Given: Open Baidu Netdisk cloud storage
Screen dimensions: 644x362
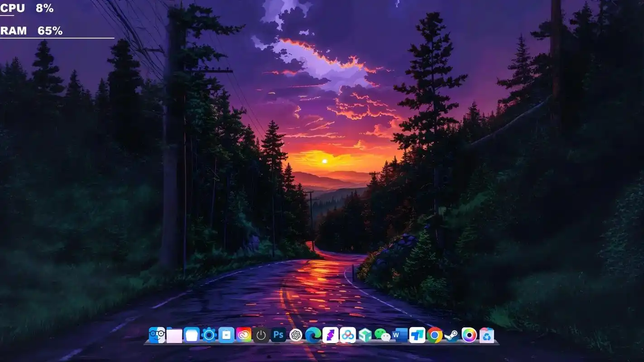Looking at the screenshot, I should click(x=349, y=335).
